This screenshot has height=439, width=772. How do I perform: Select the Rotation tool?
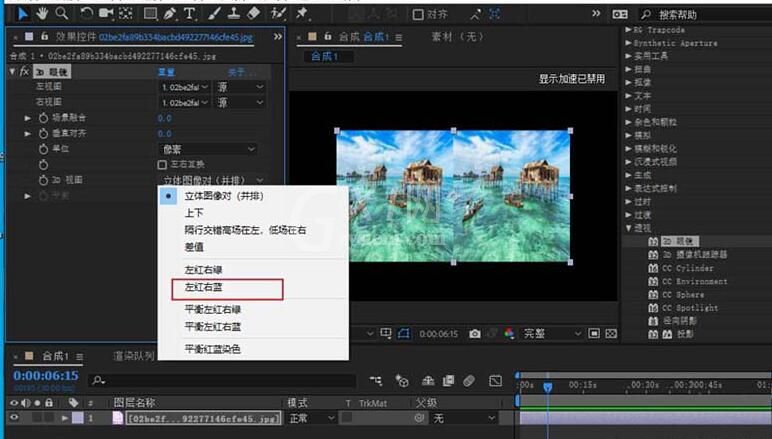click(87, 14)
